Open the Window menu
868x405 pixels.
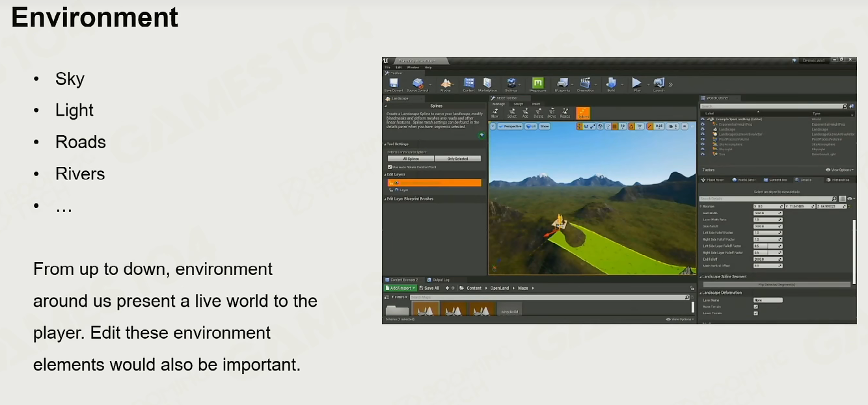(x=413, y=67)
